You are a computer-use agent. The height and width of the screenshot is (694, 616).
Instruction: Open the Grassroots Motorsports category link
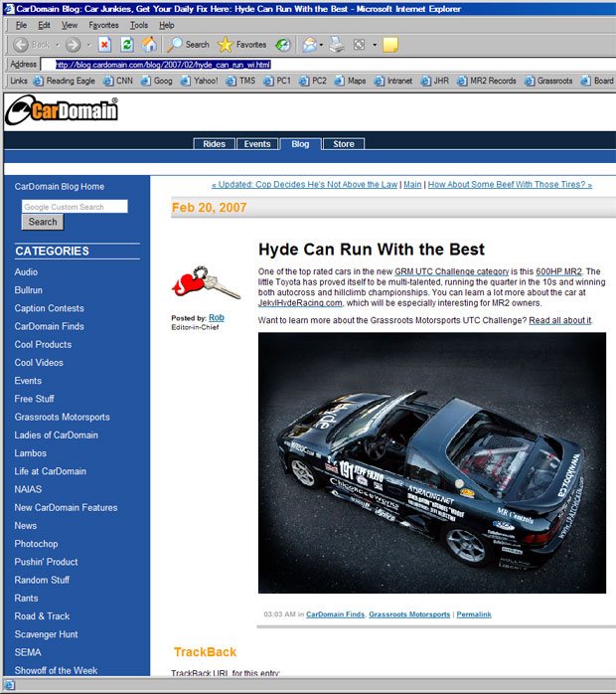pyautogui.click(x=62, y=417)
